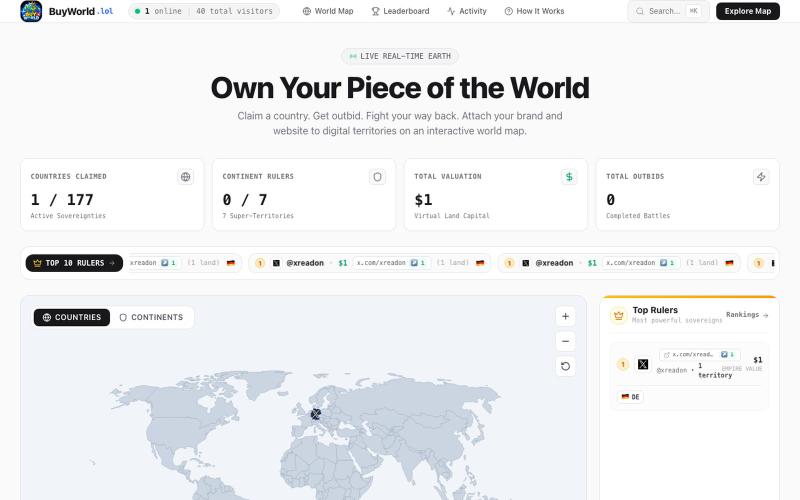Click the online visitors status pill

coord(204,11)
